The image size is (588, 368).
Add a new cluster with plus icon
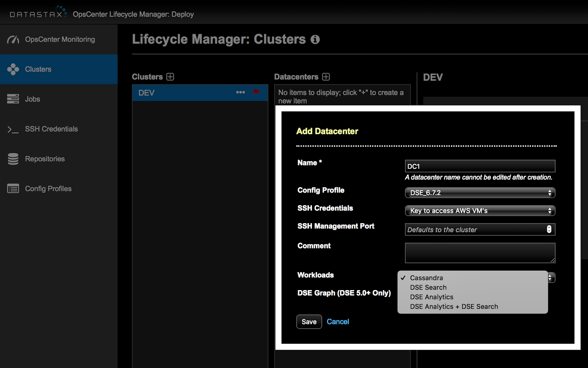170,77
